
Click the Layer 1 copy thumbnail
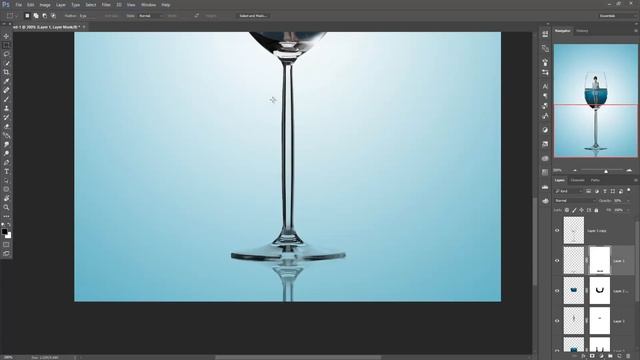[x=573, y=230]
